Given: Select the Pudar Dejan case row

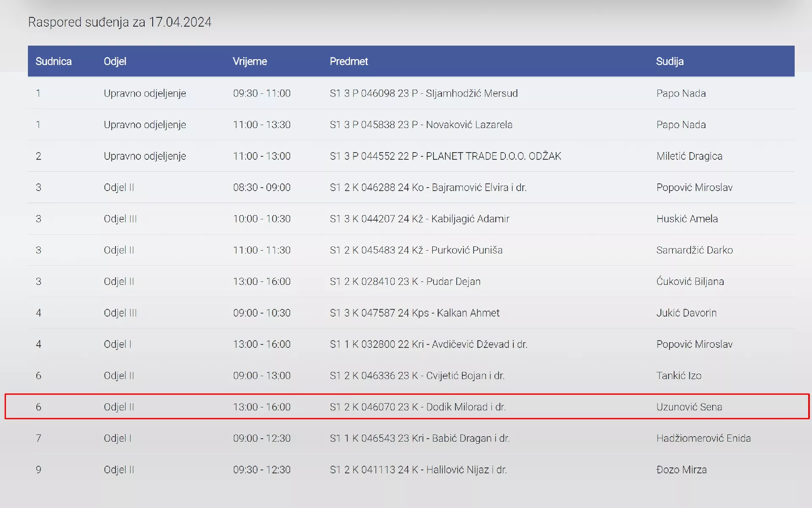Looking at the screenshot, I should 405,281.
